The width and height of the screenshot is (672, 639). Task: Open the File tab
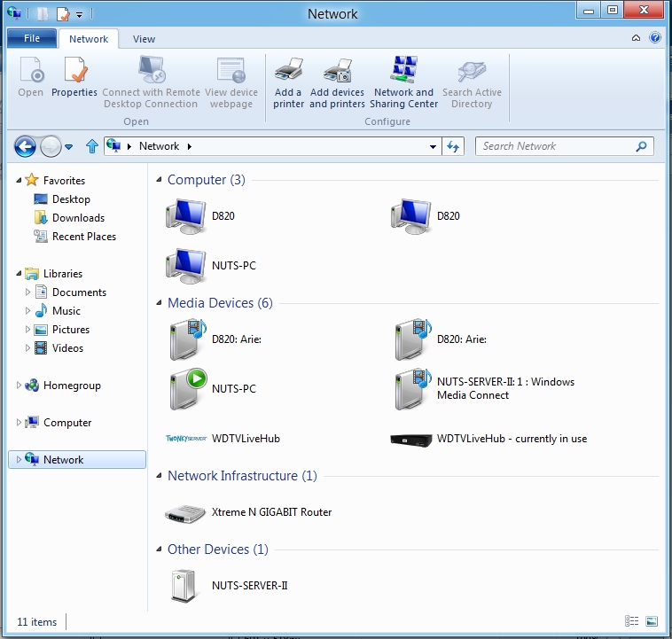pyautogui.click(x=32, y=39)
